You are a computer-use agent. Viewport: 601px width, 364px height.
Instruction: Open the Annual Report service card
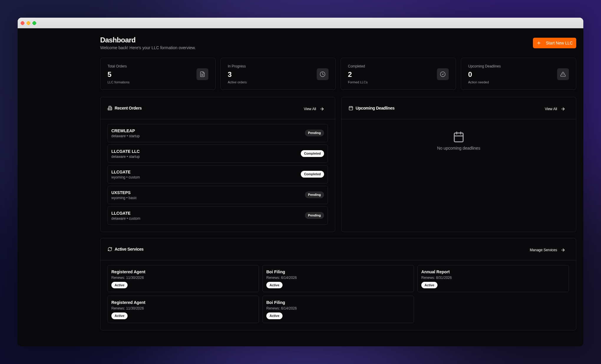coord(493,279)
